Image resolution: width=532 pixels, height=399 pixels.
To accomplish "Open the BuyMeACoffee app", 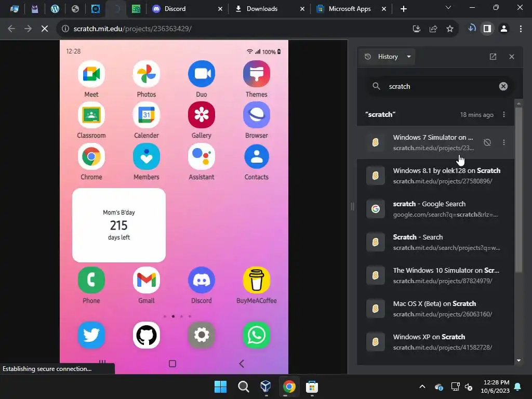I will pyautogui.click(x=257, y=280).
